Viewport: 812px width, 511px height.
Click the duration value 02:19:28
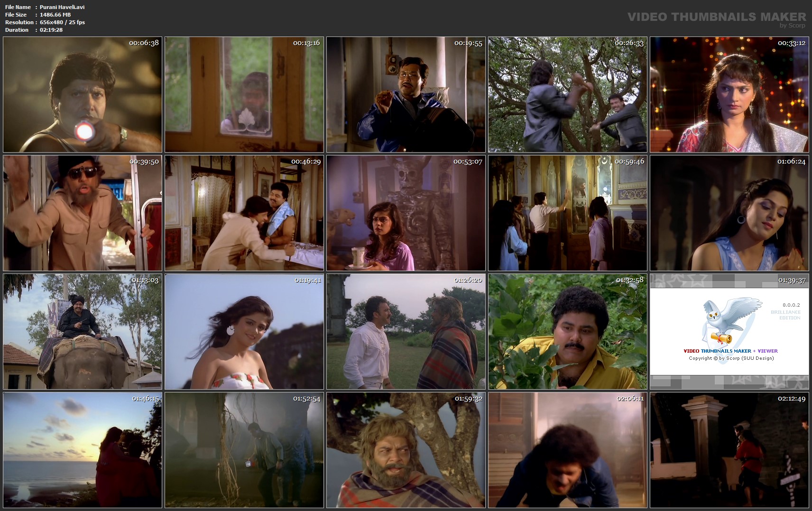click(x=51, y=30)
